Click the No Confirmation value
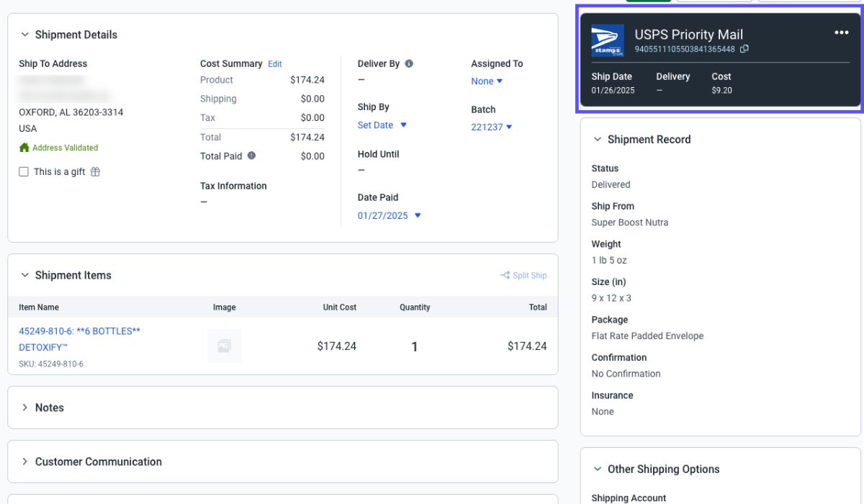 click(626, 374)
